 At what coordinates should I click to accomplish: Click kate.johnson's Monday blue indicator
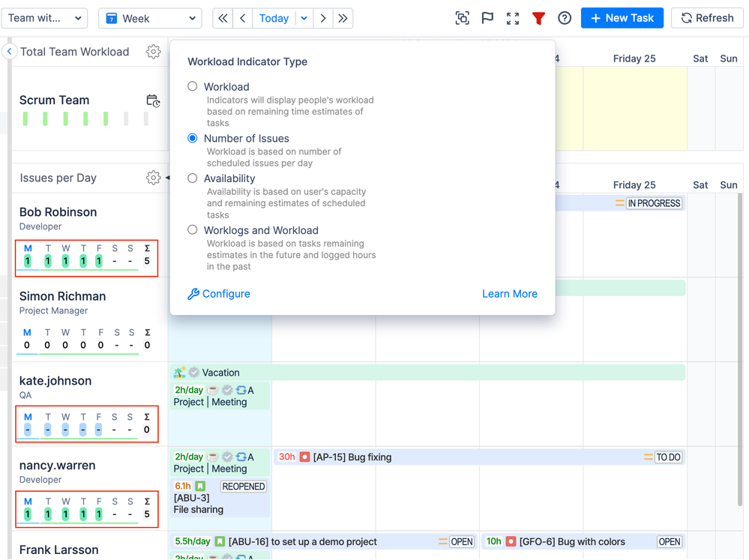[x=28, y=430]
